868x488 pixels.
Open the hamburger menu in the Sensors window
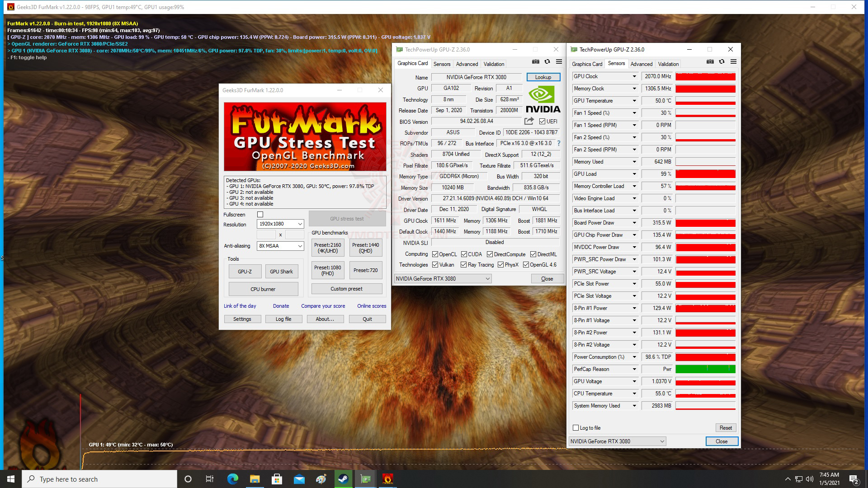pyautogui.click(x=733, y=61)
